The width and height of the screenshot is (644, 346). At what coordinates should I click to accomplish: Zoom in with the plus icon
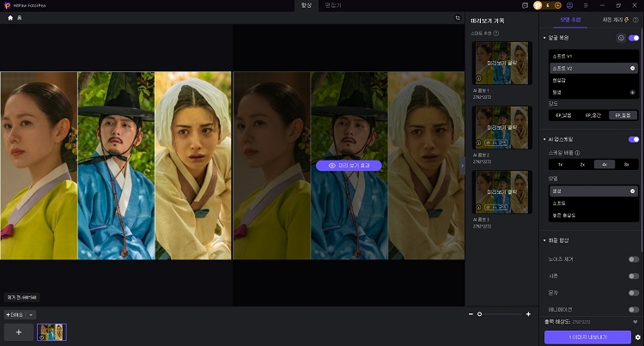pos(528,314)
